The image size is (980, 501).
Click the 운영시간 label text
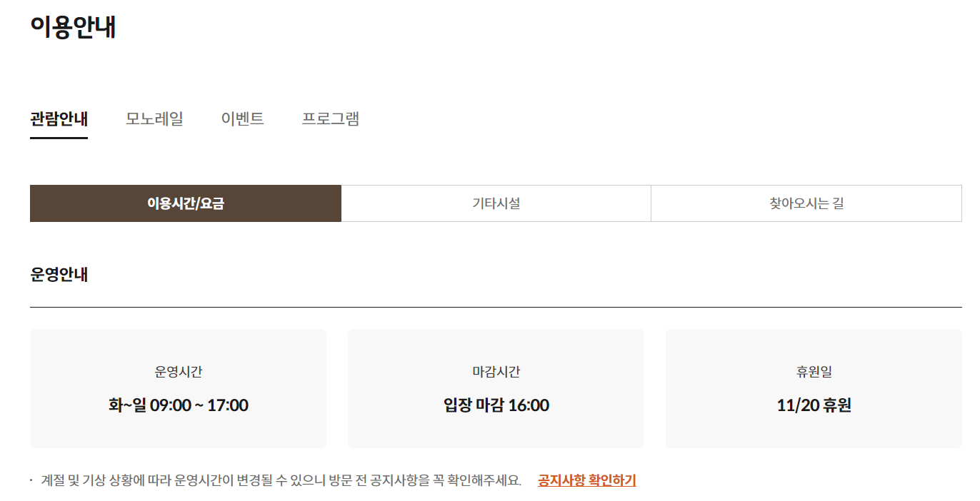[179, 372]
